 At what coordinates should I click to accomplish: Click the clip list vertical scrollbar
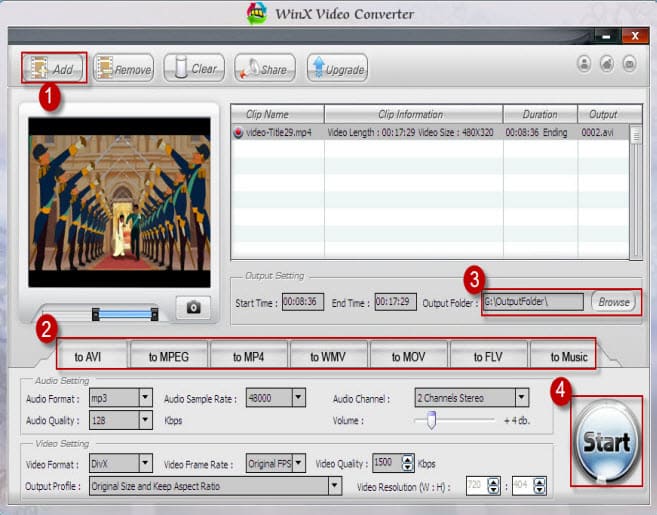tap(636, 192)
